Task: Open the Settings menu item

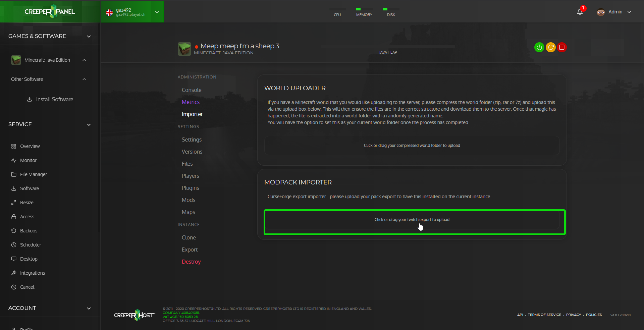Action: click(x=192, y=140)
